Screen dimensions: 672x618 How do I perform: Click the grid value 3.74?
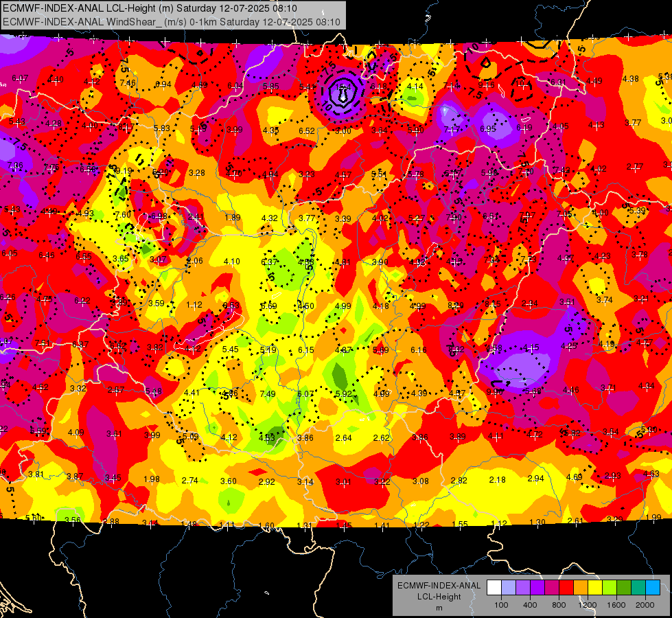[604, 300]
